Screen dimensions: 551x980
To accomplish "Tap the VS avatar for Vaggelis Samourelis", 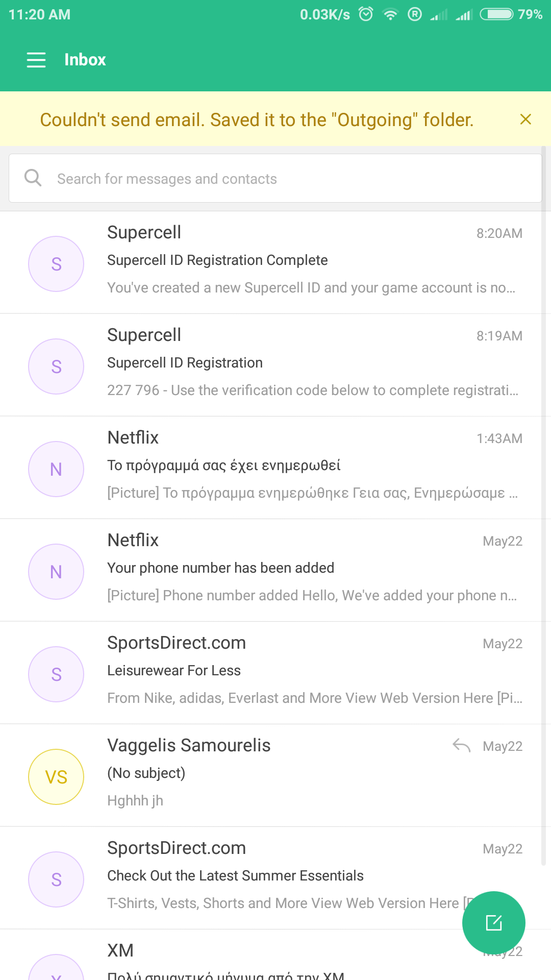I will [56, 777].
